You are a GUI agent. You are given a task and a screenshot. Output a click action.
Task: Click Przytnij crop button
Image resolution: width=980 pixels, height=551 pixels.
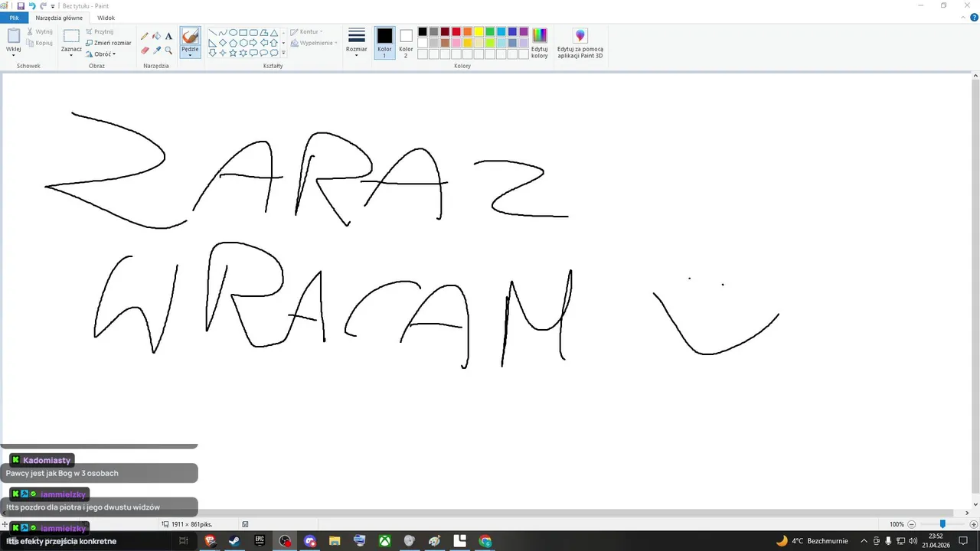point(100,31)
